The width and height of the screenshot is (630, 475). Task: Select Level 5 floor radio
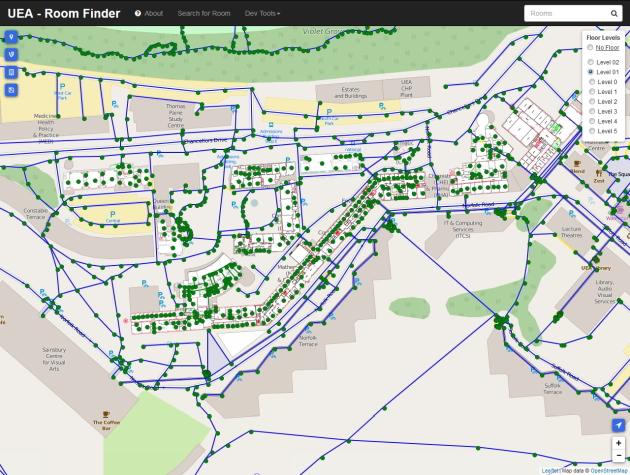[590, 131]
